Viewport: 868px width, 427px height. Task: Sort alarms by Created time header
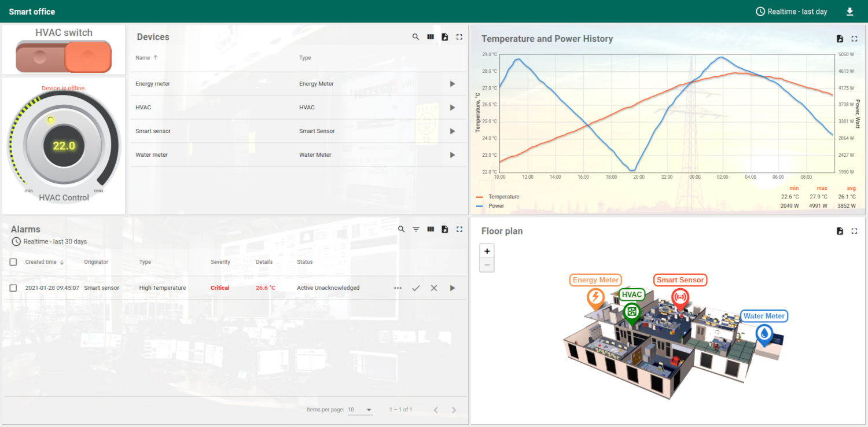coord(41,262)
